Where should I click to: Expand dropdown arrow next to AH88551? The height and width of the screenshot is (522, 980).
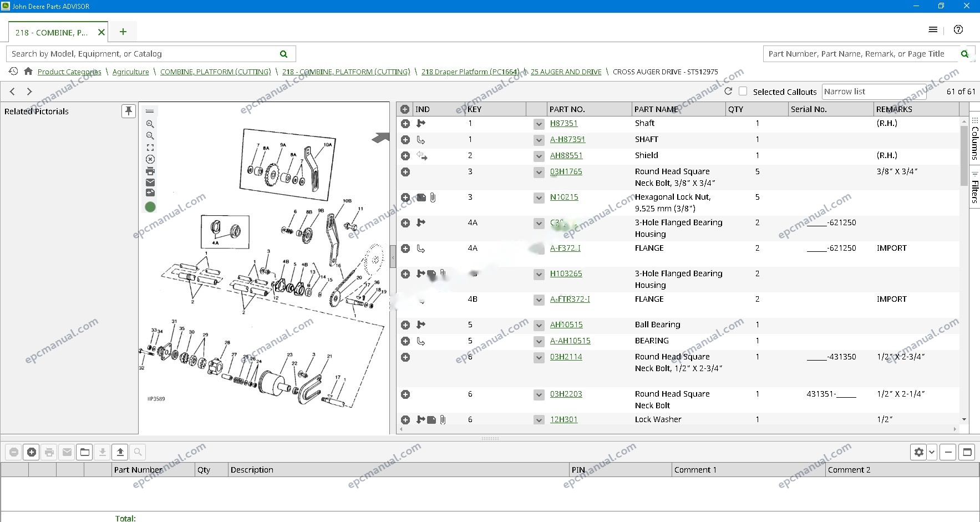click(539, 156)
